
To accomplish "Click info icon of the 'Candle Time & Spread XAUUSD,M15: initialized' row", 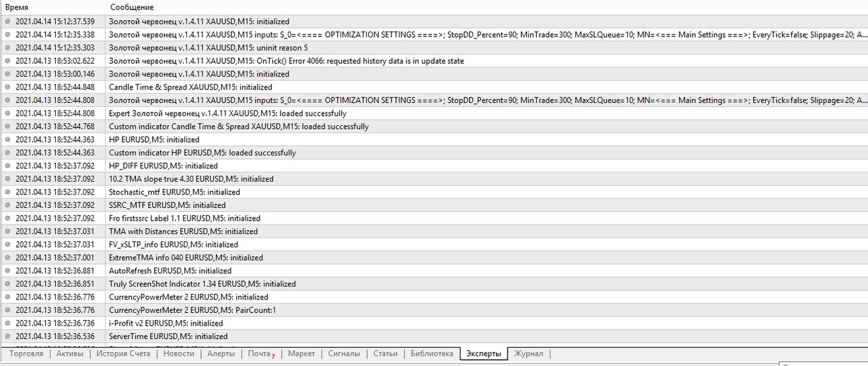I will coord(7,87).
